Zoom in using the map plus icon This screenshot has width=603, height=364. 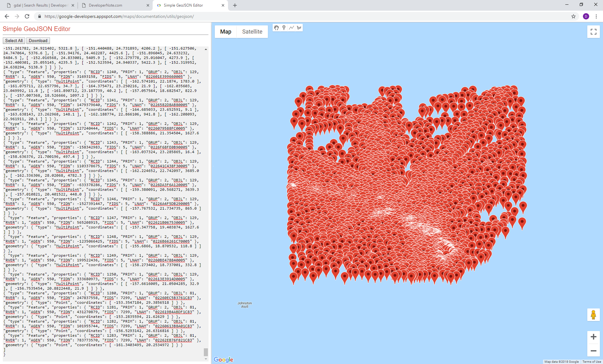point(593,336)
